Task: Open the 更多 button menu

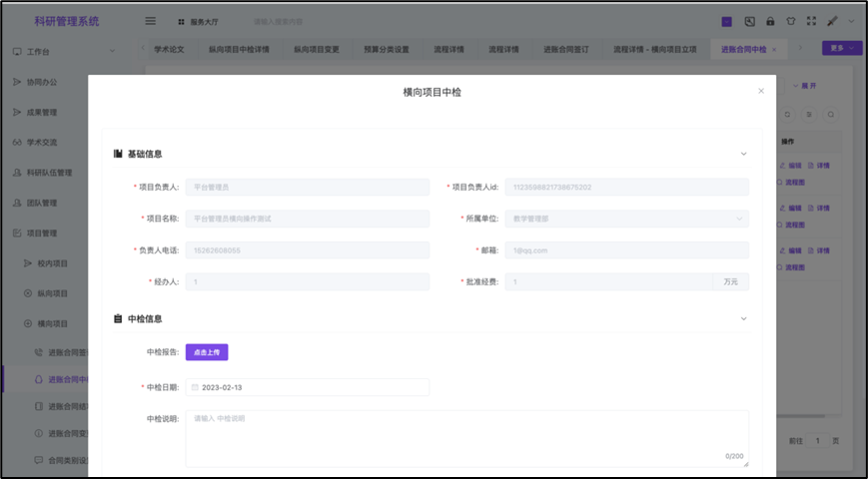Action: coord(841,48)
